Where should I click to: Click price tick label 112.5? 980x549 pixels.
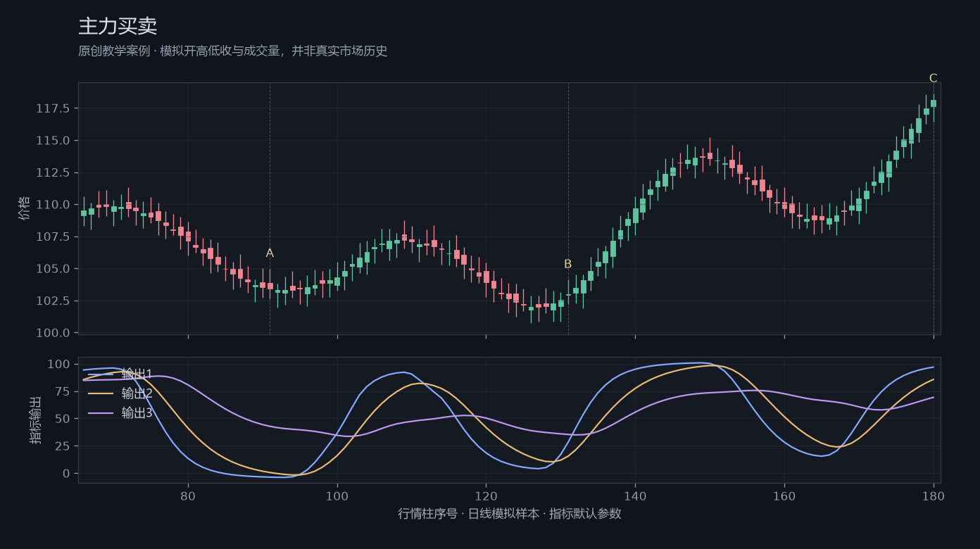pyautogui.click(x=53, y=172)
